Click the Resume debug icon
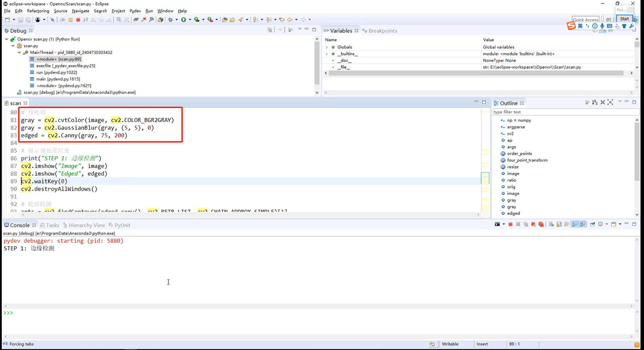 coord(63,20)
